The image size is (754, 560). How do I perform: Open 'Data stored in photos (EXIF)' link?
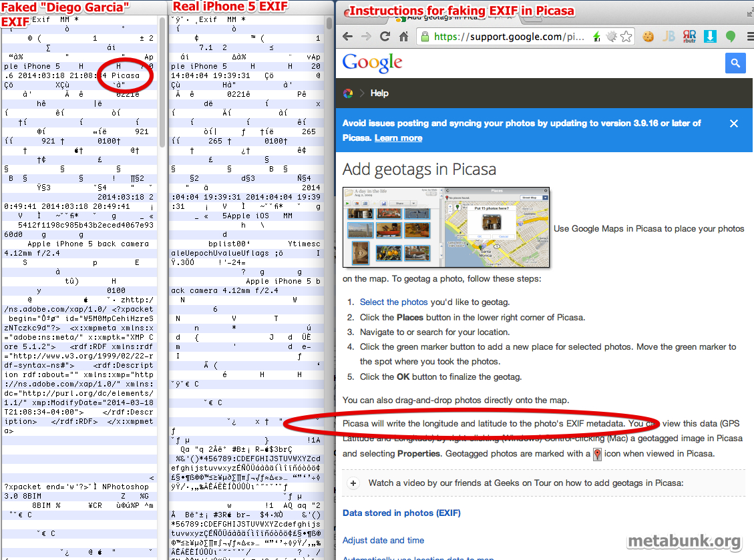click(401, 513)
